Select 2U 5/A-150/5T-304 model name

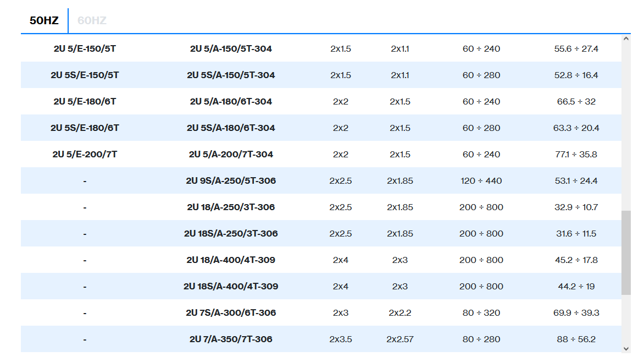[x=231, y=48]
